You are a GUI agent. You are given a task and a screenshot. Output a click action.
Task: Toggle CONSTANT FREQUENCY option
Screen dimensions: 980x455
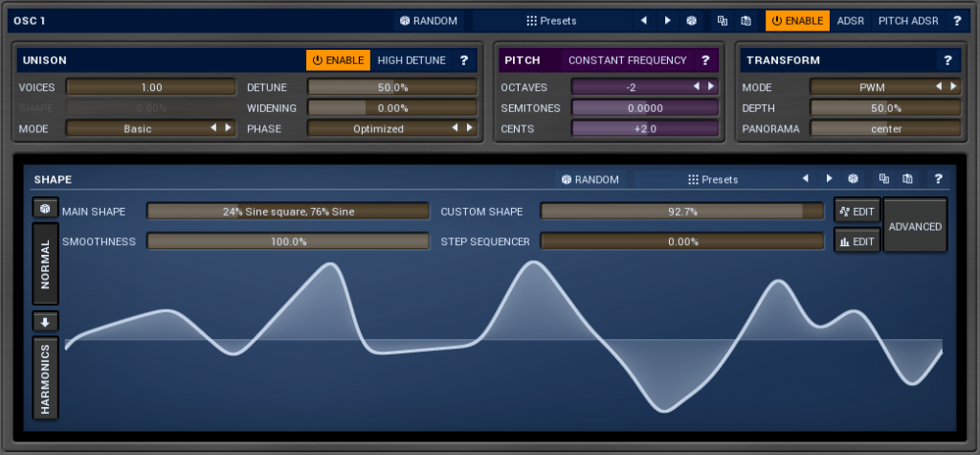click(x=628, y=60)
